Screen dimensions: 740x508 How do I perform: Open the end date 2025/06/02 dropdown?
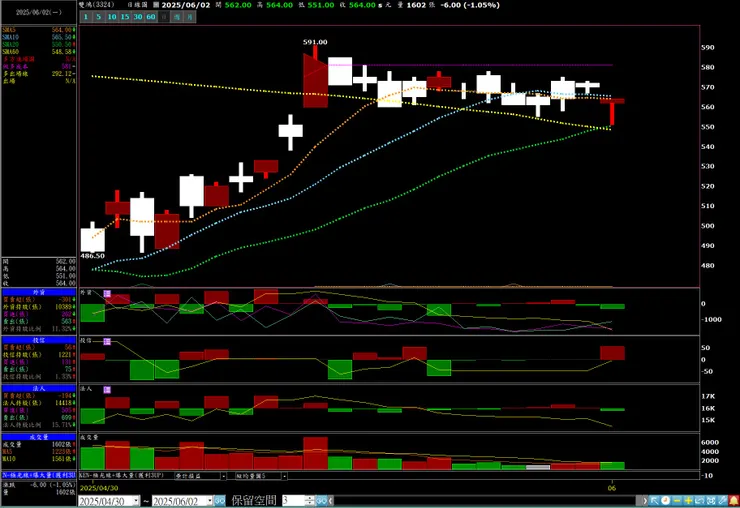click(210, 501)
